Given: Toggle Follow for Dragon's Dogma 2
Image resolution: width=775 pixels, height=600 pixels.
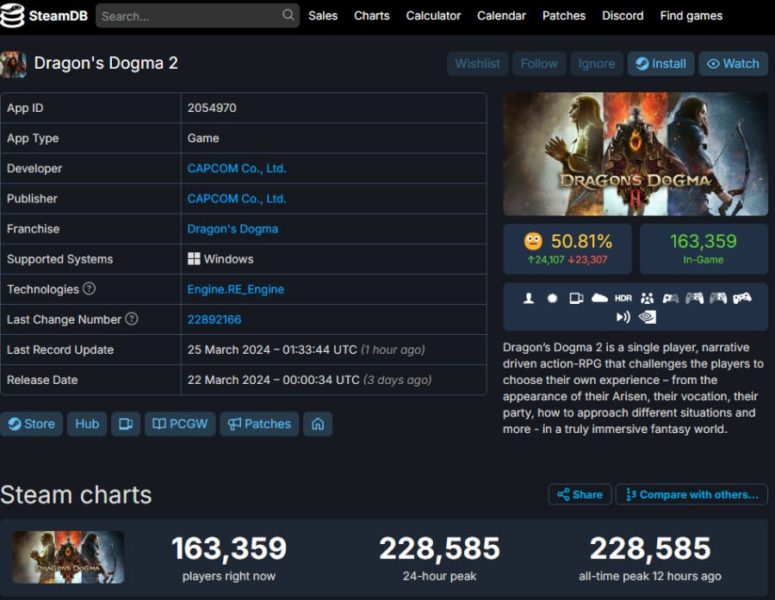Looking at the screenshot, I should [539, 64].
